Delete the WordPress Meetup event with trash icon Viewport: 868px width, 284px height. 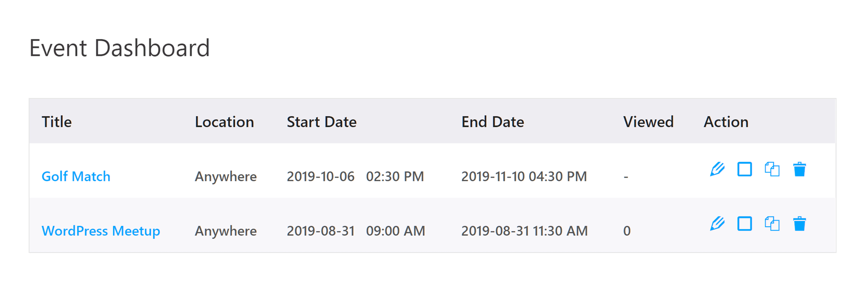click(799, 224)
